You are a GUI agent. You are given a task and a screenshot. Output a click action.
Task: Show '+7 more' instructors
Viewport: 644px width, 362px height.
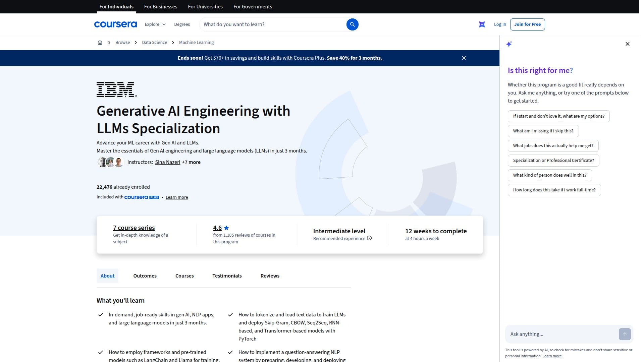191,162
